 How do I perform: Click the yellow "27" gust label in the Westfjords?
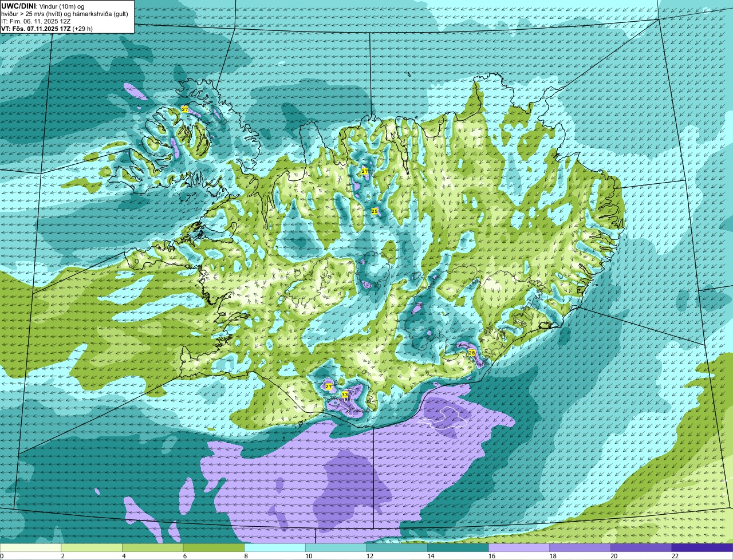[184, 109]
